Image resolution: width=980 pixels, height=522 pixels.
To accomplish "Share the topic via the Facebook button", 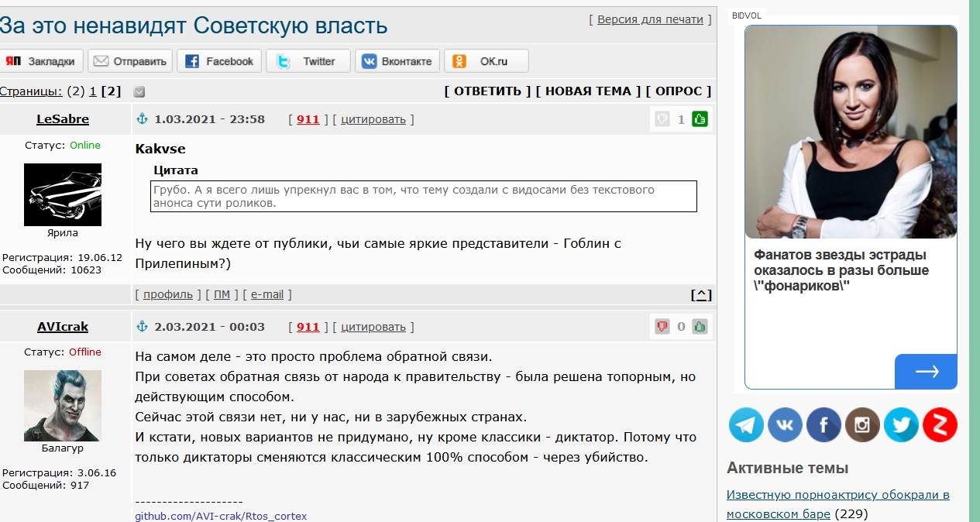I will tap(218, 61).
